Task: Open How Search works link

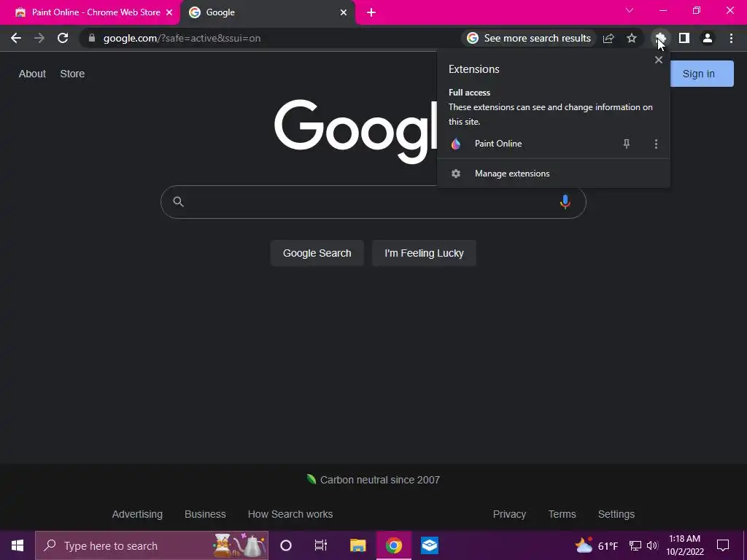Action: point(290,514)
